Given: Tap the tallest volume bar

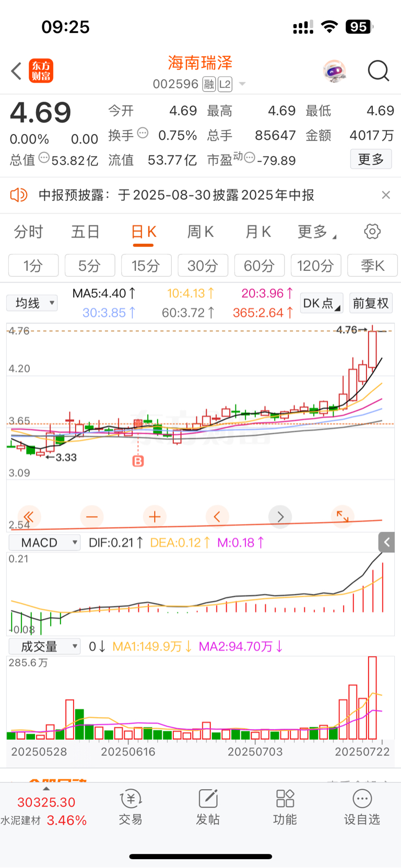Looking at the screenshot, I should click(372, 698).
